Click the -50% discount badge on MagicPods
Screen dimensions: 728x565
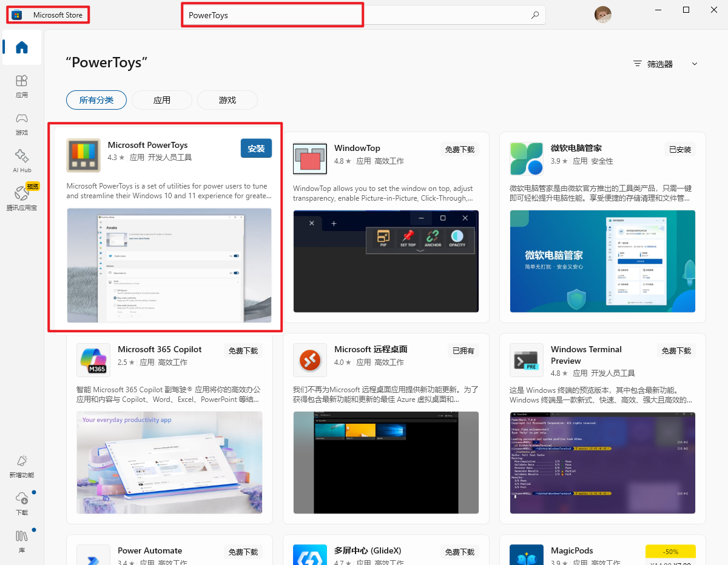pyautogui.click(x=670, y=552)
